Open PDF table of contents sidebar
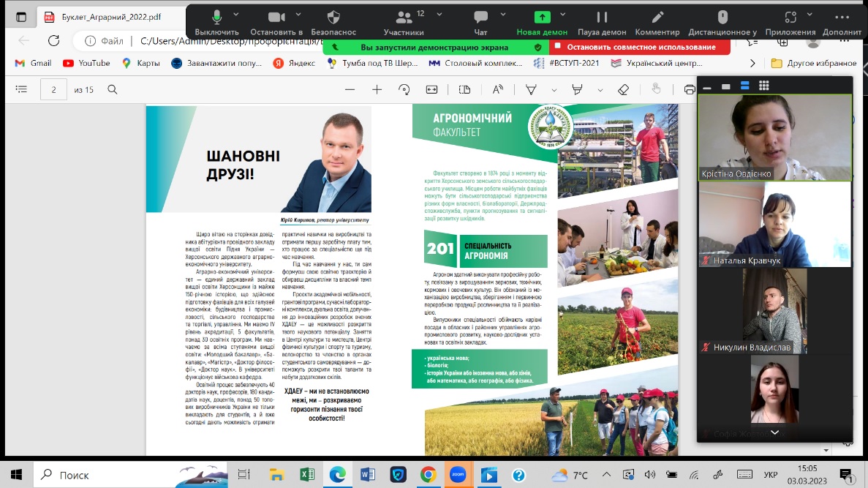 coord(22,89)
